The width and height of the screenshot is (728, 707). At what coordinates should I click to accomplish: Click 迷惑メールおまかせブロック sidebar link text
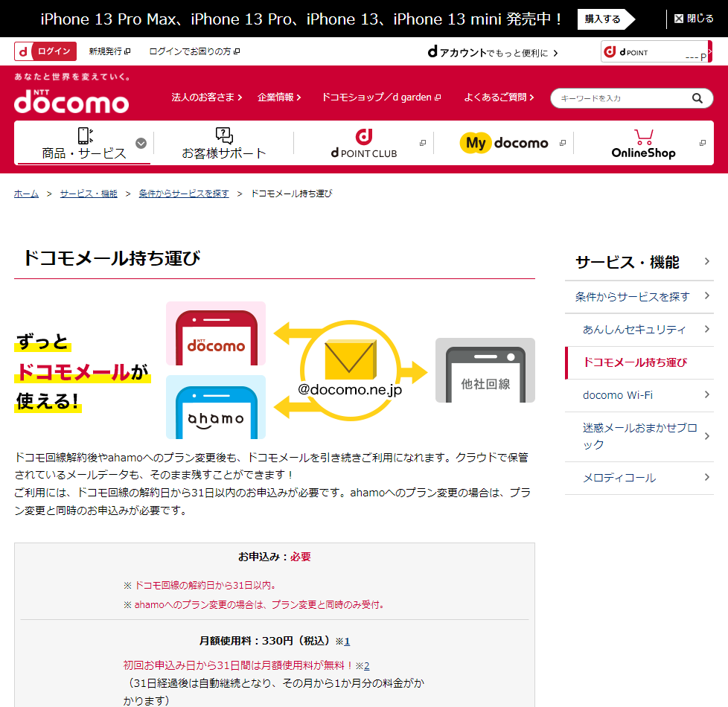point(639,436)
